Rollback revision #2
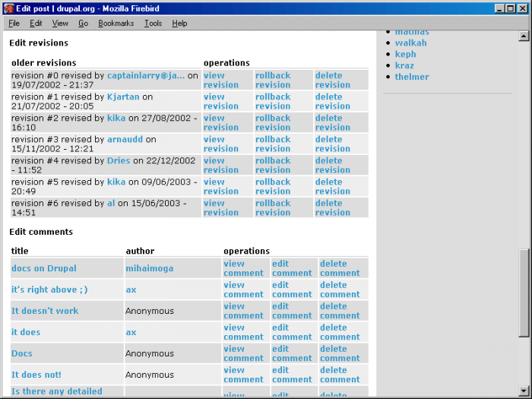The image size is (532, 399). coord(273,123)
